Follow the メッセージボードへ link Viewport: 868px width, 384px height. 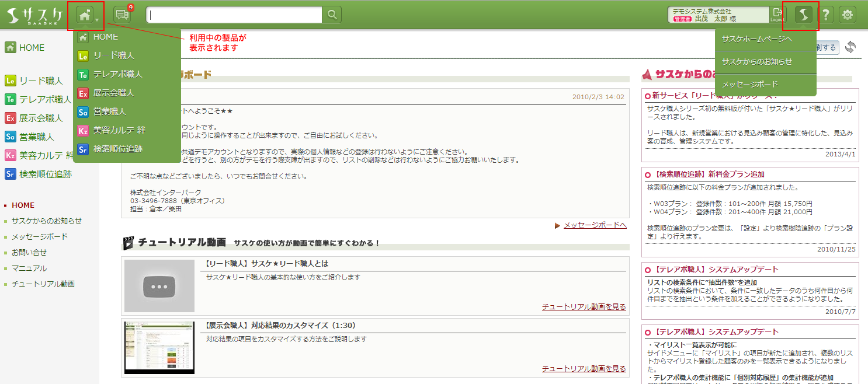click(595, 225)
